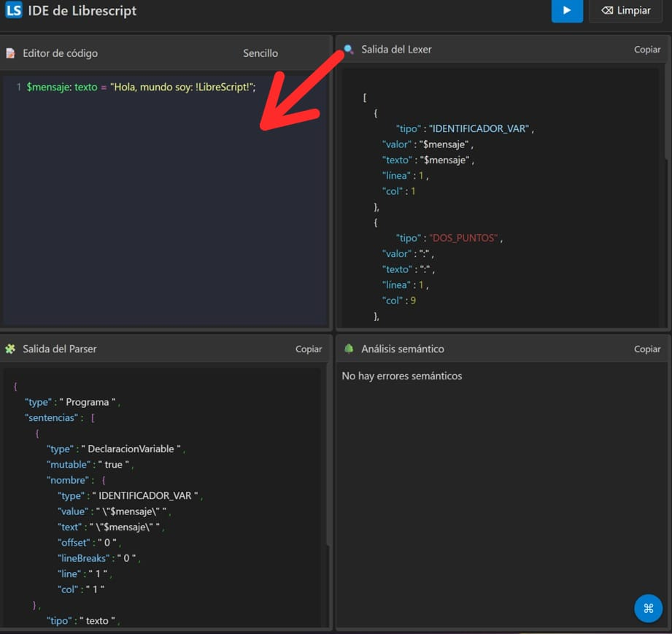Click the "sentencias" key in Parser output
The width and height of the screenshot is (672, 634).
coord(51,417)
